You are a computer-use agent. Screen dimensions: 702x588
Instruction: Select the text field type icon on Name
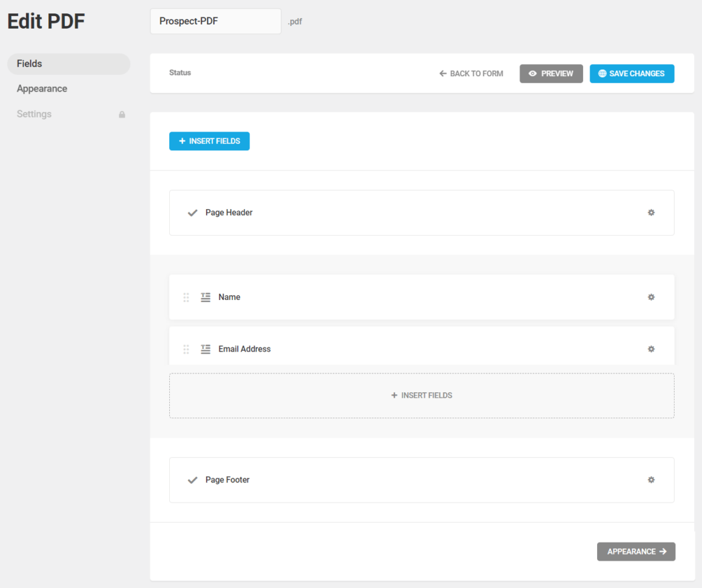point(205,297)
